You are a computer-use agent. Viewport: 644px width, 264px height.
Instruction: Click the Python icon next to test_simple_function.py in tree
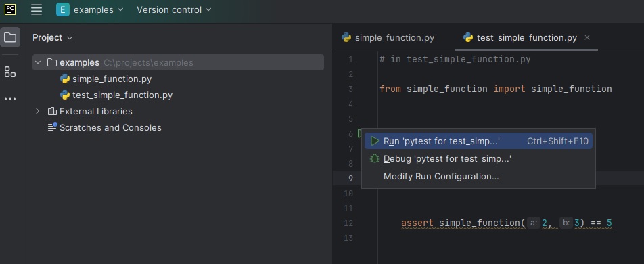[x=64, y=95]
